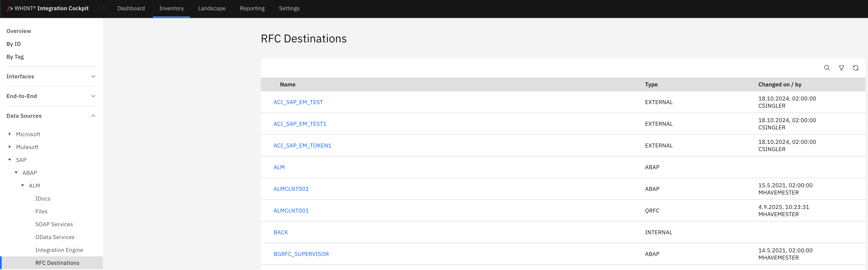868x270 pixels.
Task: Select IDocs in the sidebar tree
Action: [43, 199]
